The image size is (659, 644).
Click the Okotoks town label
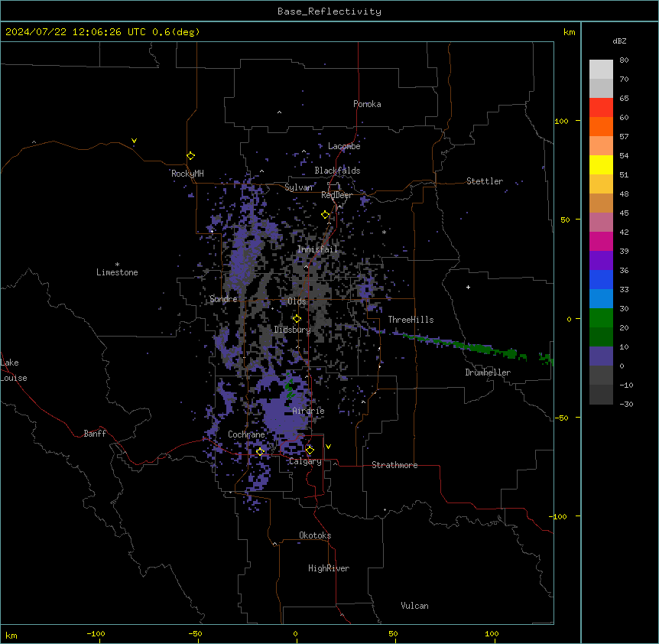(315, 535)
